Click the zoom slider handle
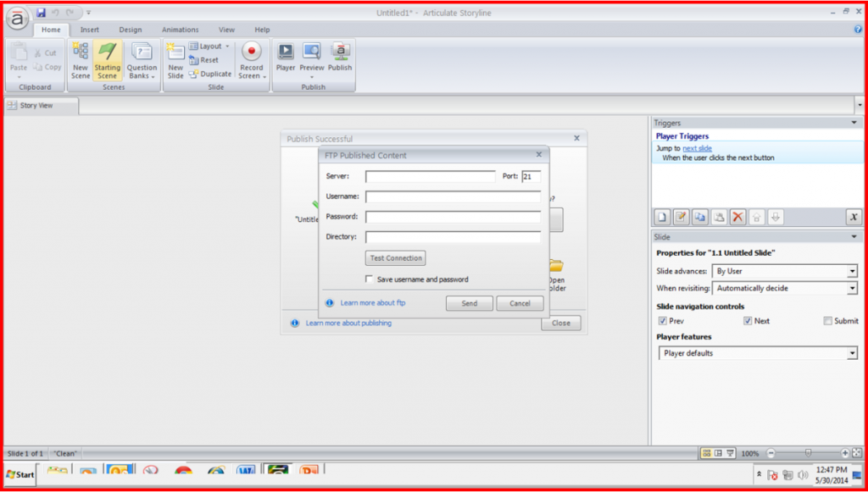868x492 pixels. (x=808, y=453)
